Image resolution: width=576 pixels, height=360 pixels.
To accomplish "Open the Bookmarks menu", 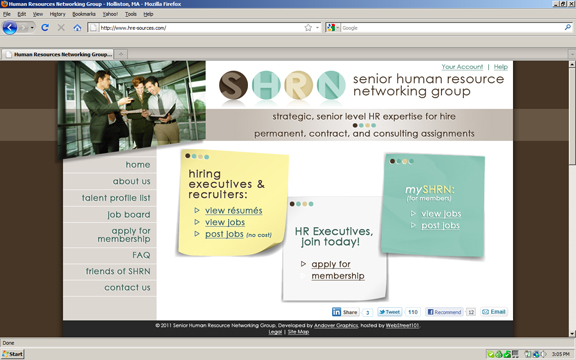I will pos(84,14).
